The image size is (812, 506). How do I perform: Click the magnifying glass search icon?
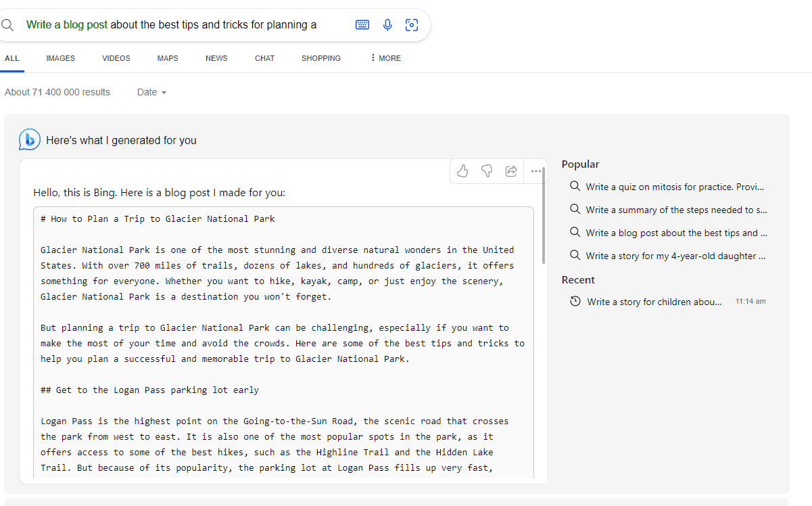click(x=8, y=25)
